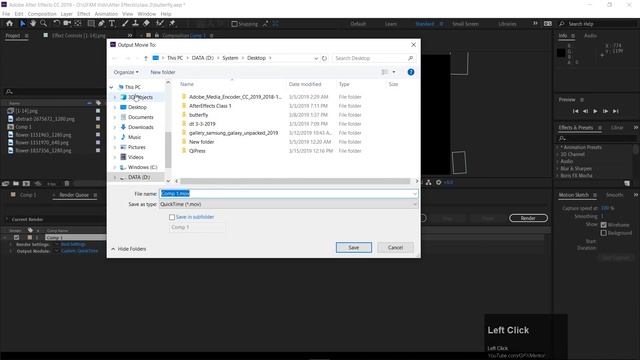Select the Puppet Pin tool
This screenshot has width=640, height=360.
172,24
